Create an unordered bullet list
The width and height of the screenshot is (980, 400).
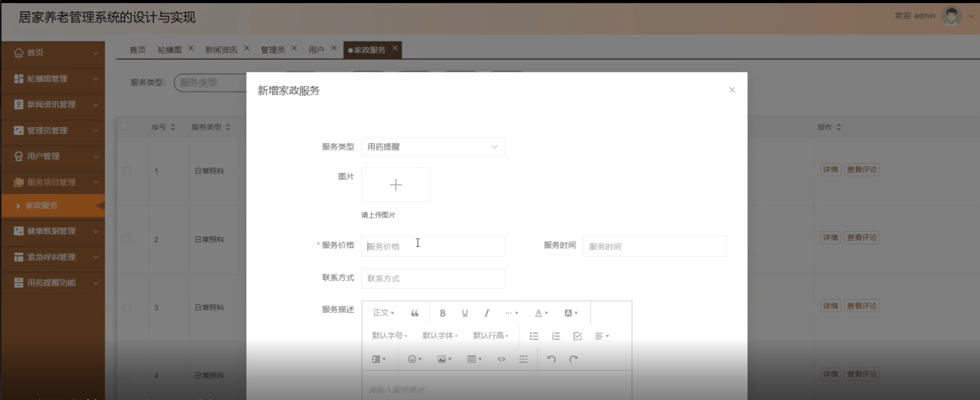[534, 336]
